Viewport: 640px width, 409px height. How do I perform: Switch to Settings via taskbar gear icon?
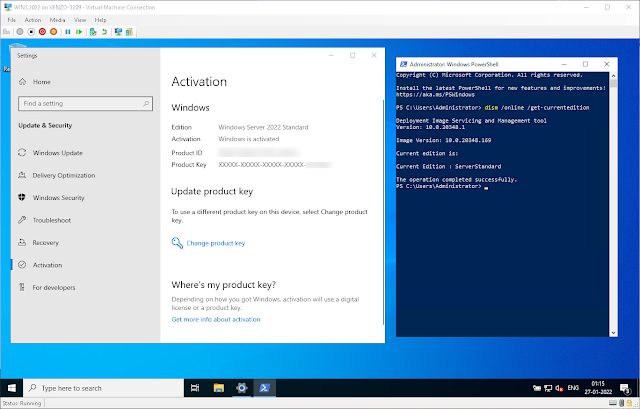pos(242,388)
